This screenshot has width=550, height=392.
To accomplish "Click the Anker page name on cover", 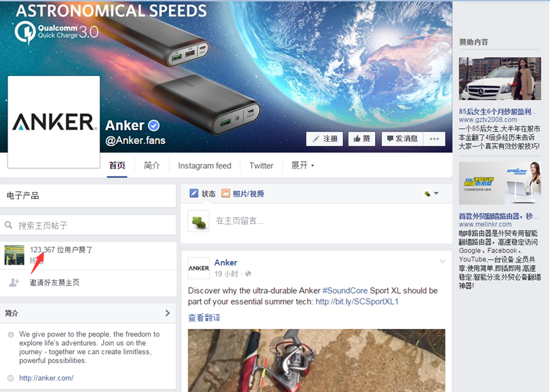I will 125,125.
